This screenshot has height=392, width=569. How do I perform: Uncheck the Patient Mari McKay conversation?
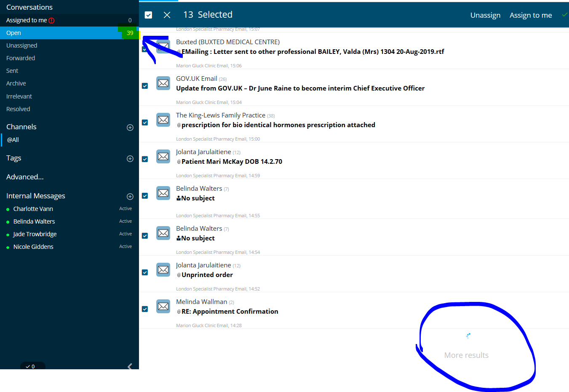[x=145, y=159]
